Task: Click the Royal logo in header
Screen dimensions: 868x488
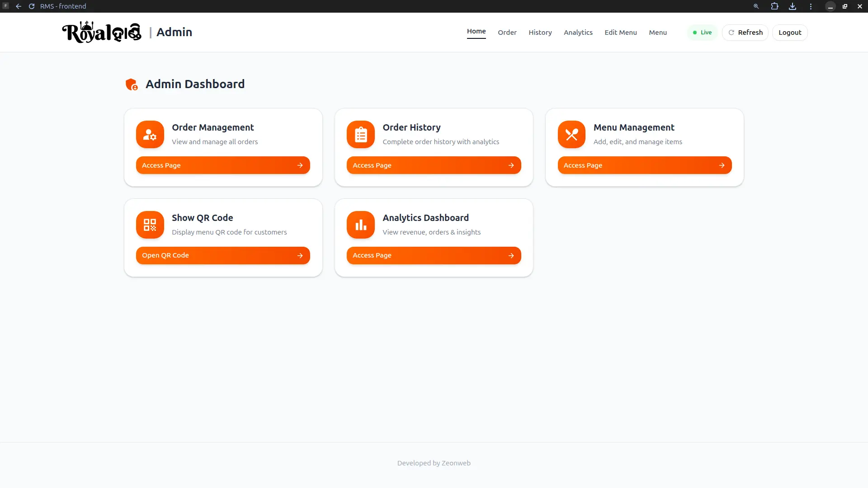Action: 102,32
